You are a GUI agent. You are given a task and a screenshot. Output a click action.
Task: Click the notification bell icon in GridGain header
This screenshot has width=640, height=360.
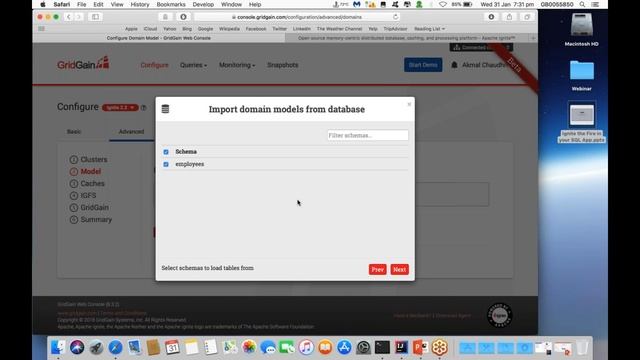point(454,65)
